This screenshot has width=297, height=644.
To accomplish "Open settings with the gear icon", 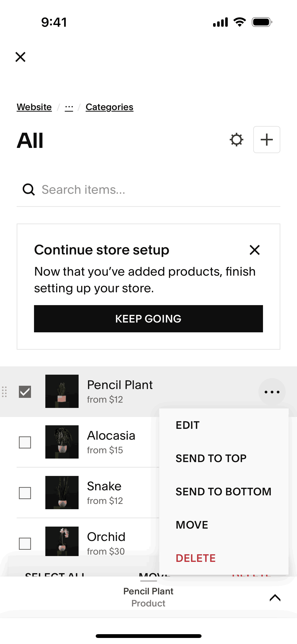I will pyautogui.click(x=236, y=140).
